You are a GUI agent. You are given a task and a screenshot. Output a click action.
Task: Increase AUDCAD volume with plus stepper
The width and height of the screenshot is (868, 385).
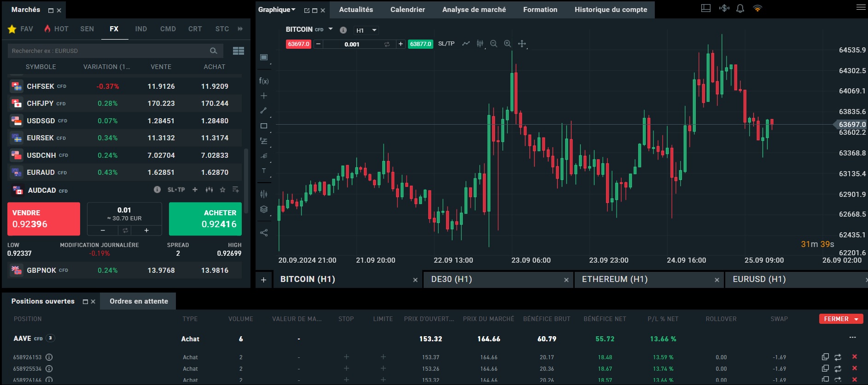click(146, 230)
